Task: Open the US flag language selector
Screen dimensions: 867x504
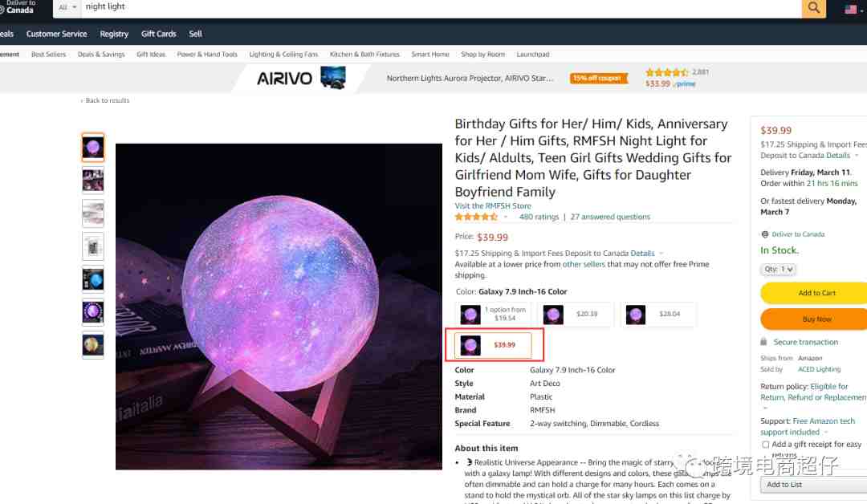Action: pos(853,9)
